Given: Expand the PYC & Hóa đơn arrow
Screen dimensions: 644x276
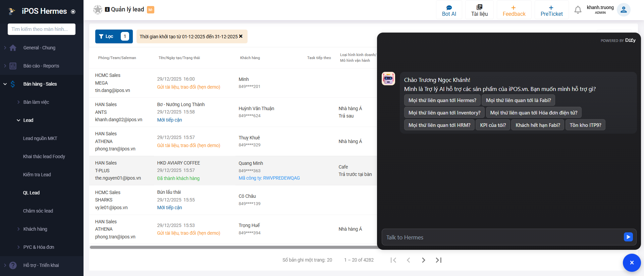Looking at the screenshot, I should click(18, 247).
